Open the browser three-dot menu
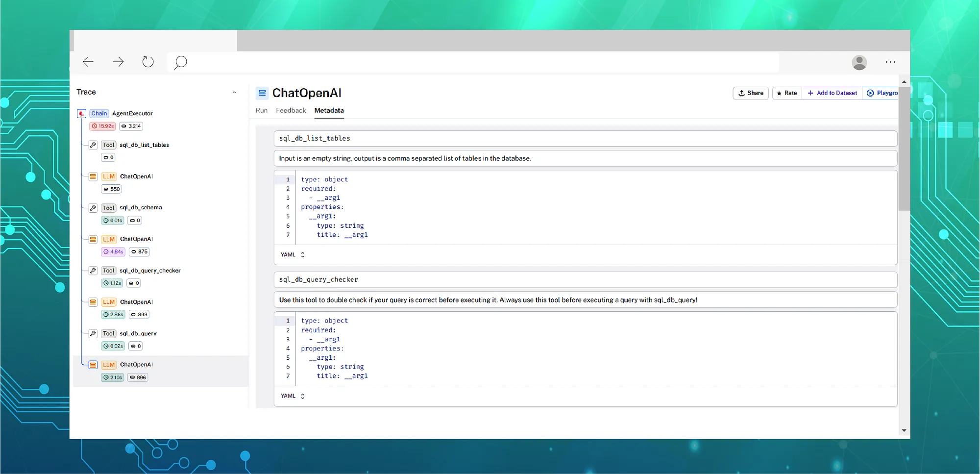Image resolution: width=980 pixels, height=474 pixels. pyautogui.click(x=890, y=62)
